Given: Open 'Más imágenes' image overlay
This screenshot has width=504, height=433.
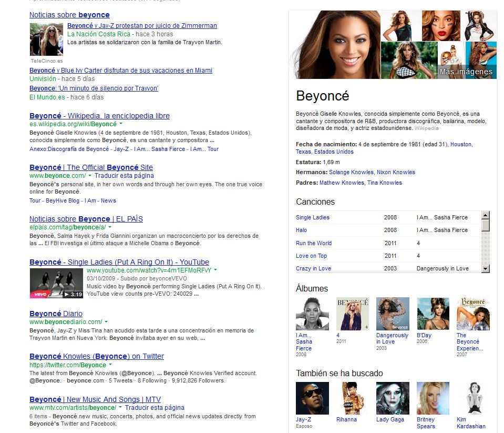Looking at the screenshot, I should (466, 72).
